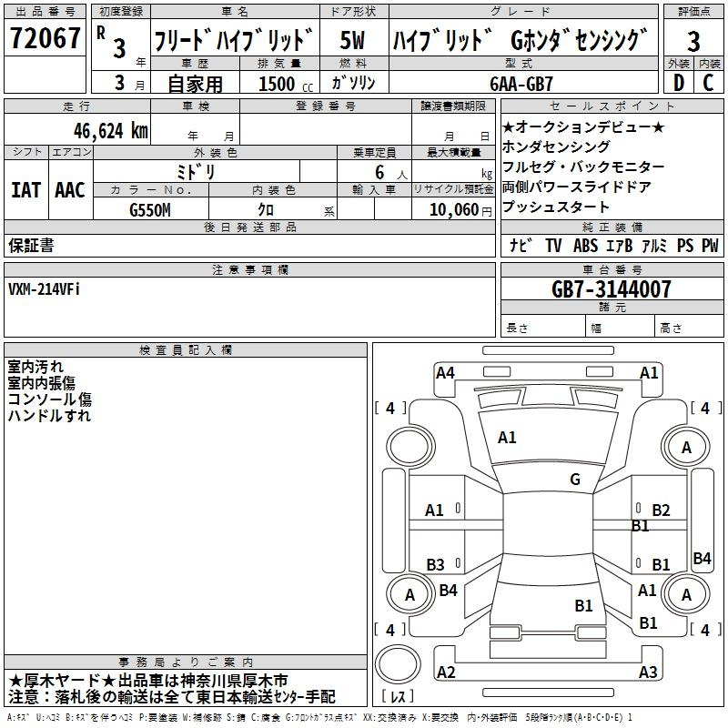Select the chassis number GB7-3144007

612,289
